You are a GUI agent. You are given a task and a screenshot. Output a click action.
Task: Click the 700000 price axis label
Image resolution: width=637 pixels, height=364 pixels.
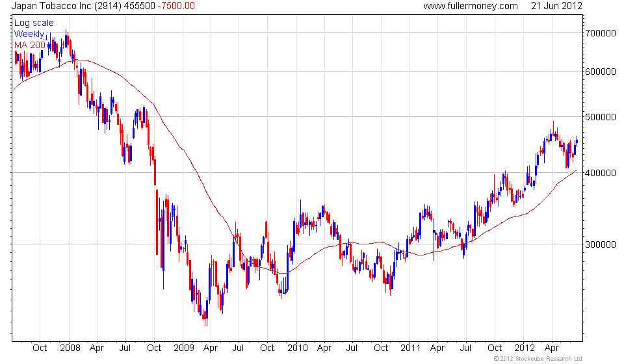[601, 33]
